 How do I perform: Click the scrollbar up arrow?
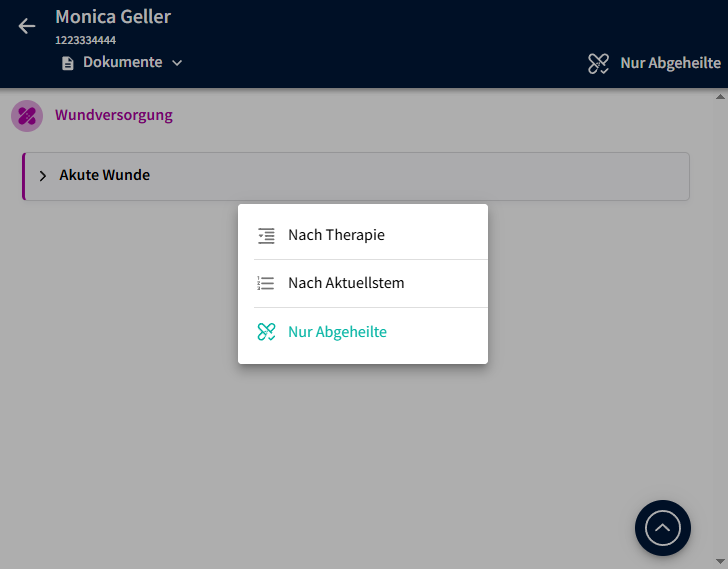pyautogui.click(x=720, y=97)
